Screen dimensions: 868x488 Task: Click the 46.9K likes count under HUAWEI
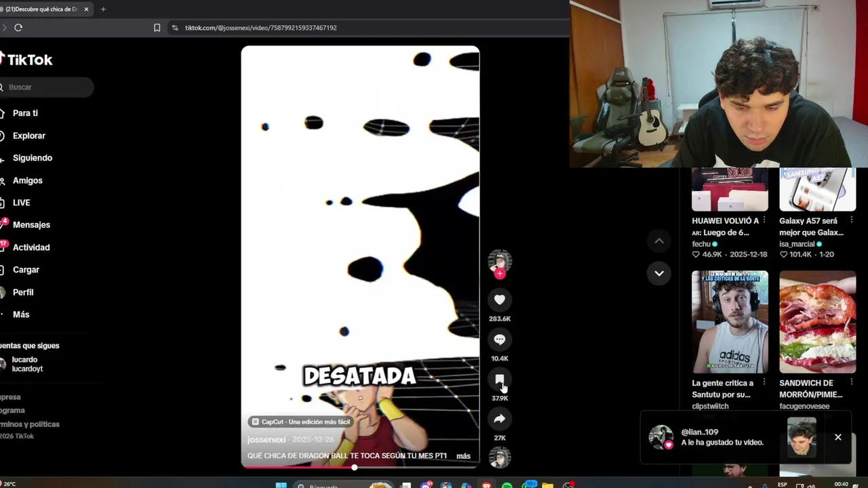(x=707, y=255)
